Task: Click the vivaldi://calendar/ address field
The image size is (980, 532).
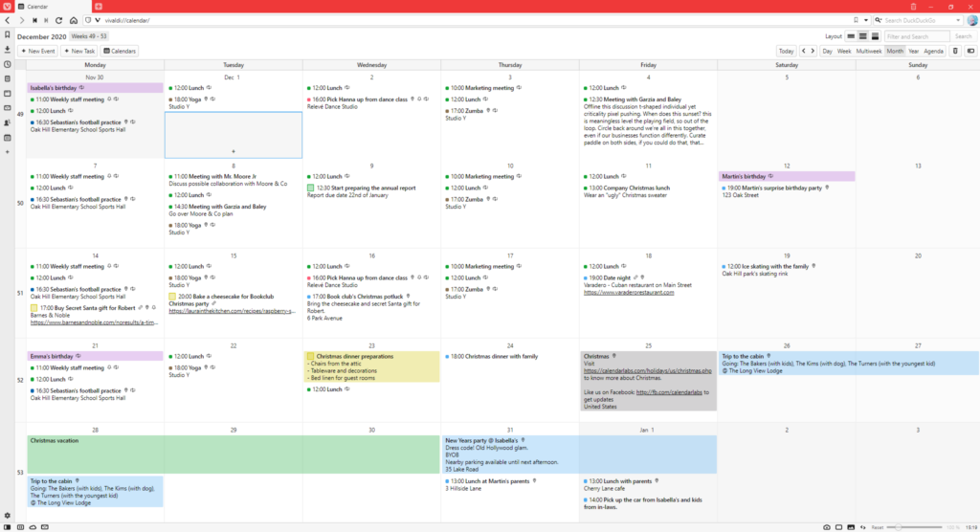Action: [x=475, y=20]
